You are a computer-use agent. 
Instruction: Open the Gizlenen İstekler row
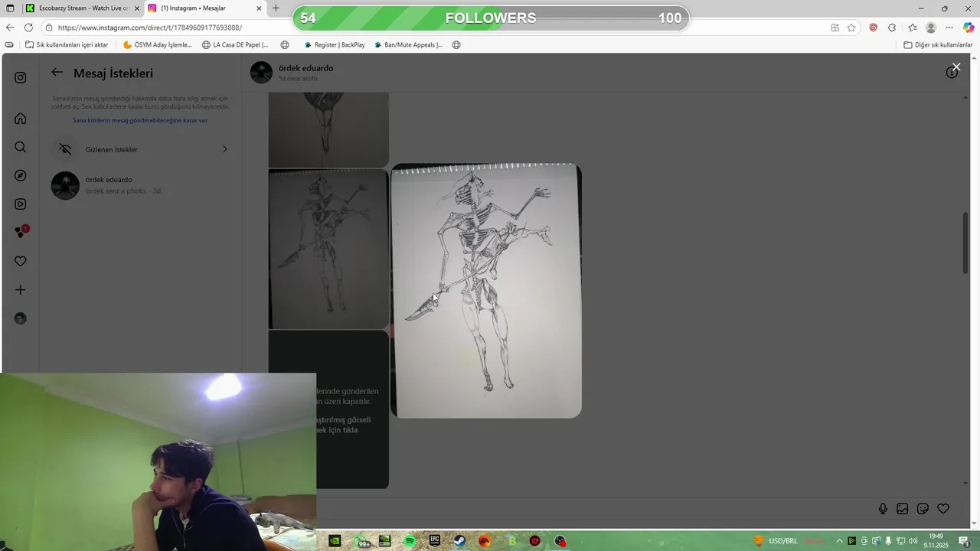pyautogui.click(x=142, y=149)
